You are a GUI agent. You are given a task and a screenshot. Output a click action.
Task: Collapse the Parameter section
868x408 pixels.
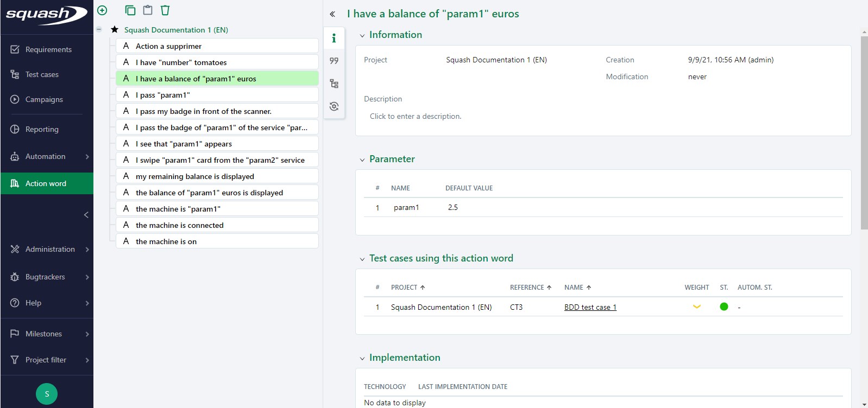362,160
